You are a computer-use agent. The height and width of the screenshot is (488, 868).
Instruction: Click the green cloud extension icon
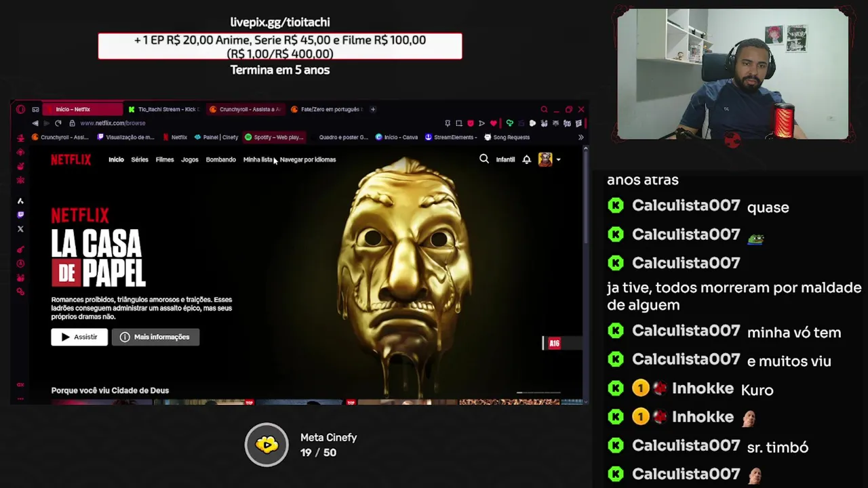(x=509, y=123)
